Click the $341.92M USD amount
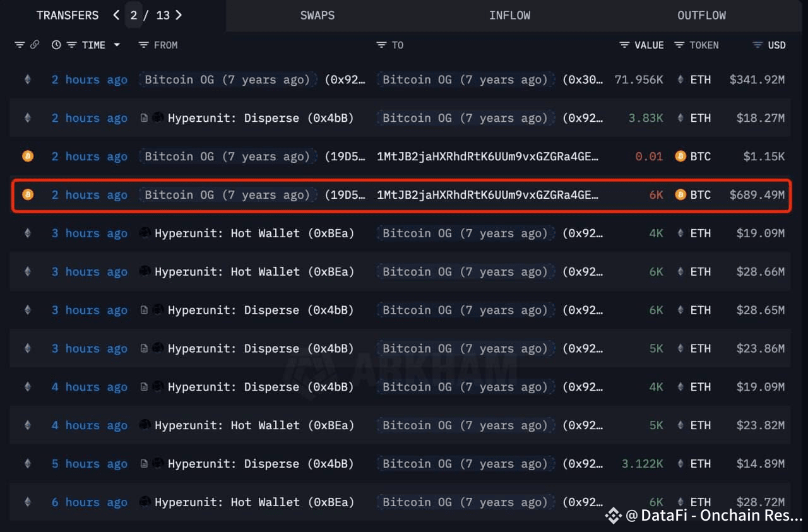808x532 pixels. click(x=757, y=80)
